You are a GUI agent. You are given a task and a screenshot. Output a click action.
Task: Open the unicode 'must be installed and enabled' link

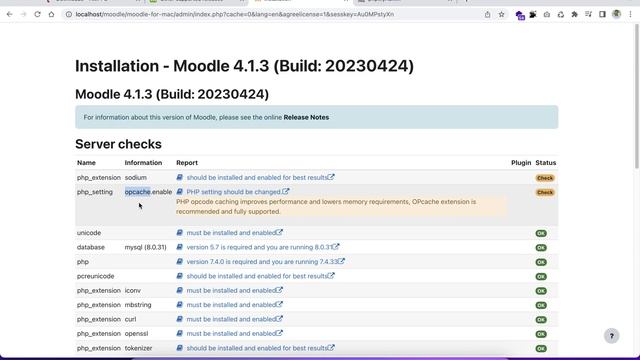[234, 233]
